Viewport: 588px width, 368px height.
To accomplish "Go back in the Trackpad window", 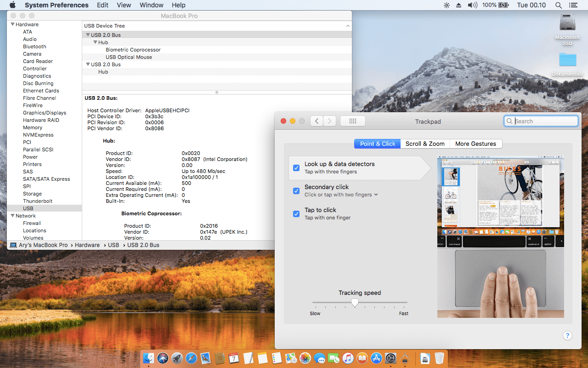I will pos(317,121).
